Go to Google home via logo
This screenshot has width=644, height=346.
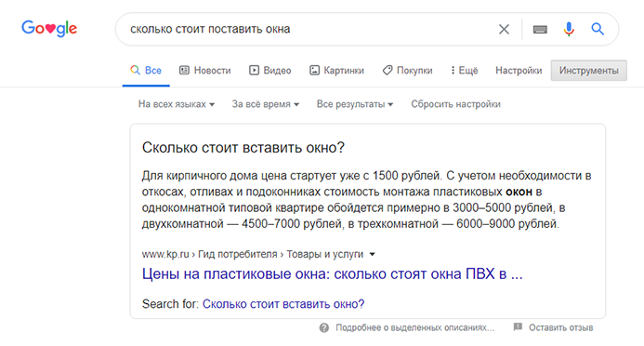pos(49,28)
